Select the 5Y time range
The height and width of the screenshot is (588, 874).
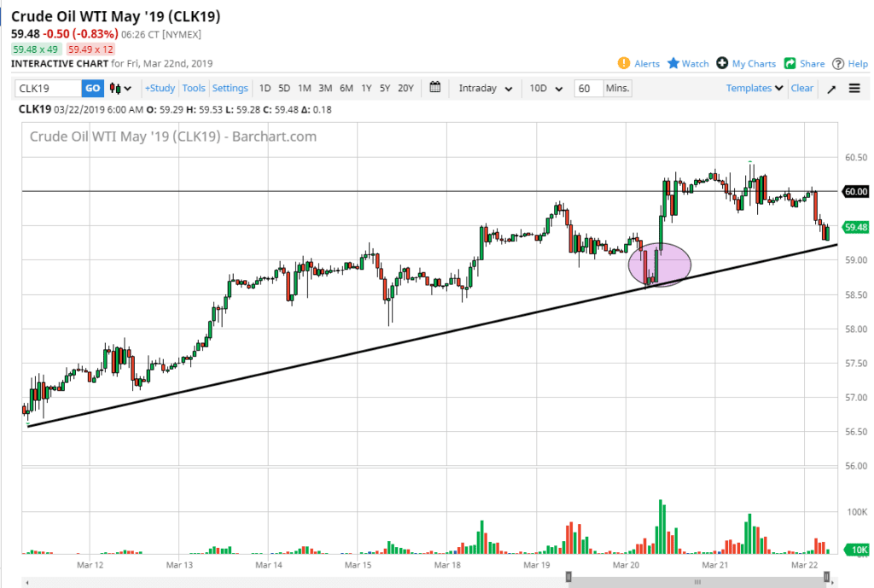[385, 89]
